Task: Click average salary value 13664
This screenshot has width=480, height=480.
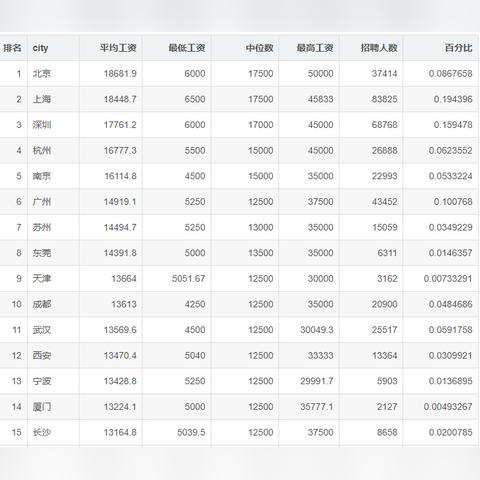Action: 124,279
